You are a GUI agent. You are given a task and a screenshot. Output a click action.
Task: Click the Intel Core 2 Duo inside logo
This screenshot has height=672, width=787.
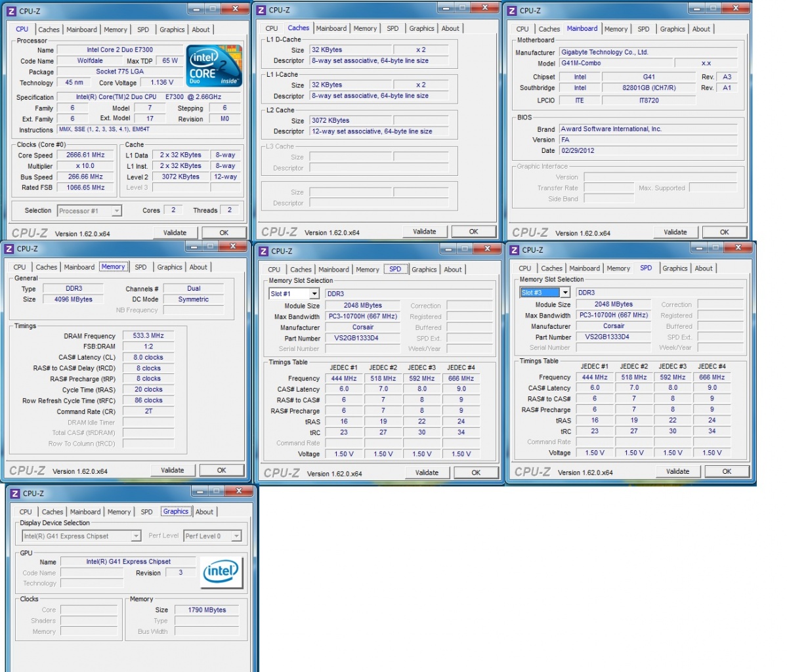click(215, 66)
